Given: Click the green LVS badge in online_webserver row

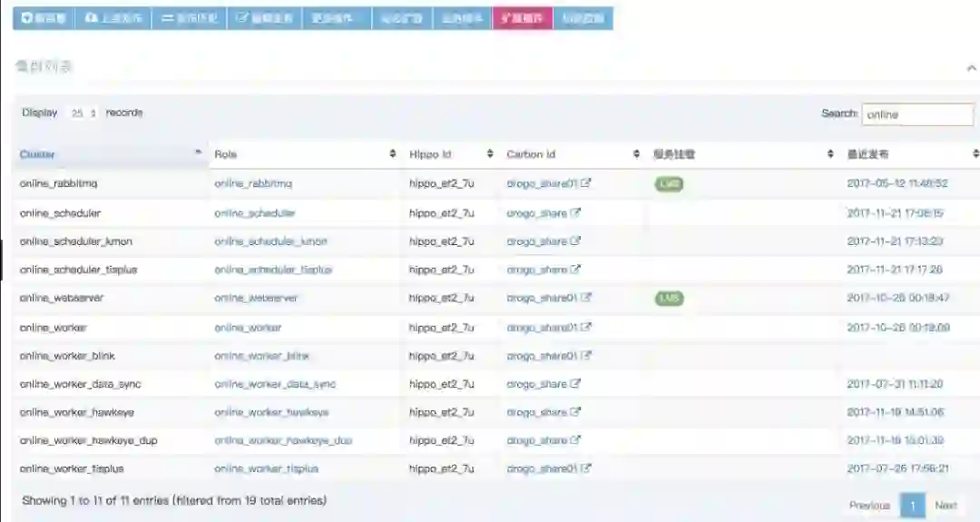Looking at the screenshot, I should pyautogui.click(x=669, y=298).
